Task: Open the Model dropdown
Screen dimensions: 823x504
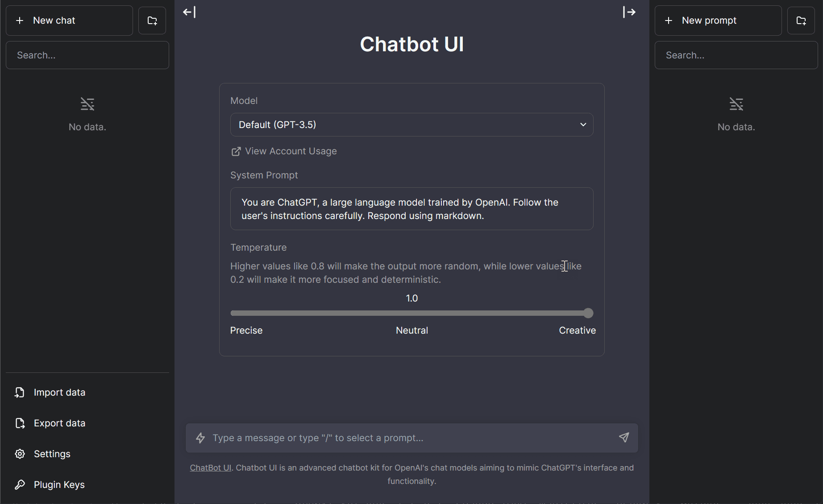Action: click(411, 125)
